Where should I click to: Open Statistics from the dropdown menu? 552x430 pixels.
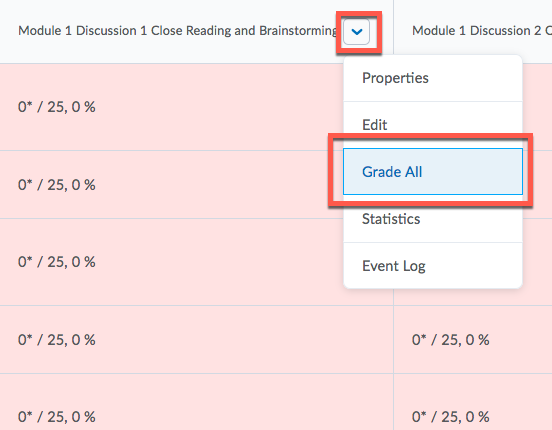391,219
